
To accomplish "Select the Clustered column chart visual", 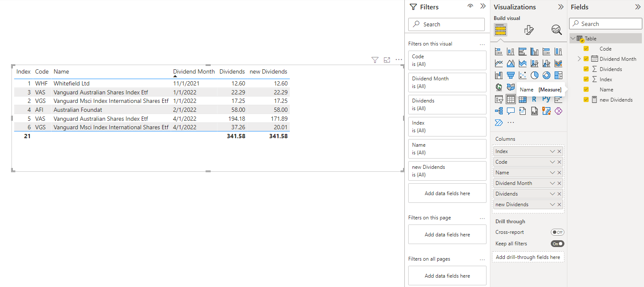I will tap(535, 51).
